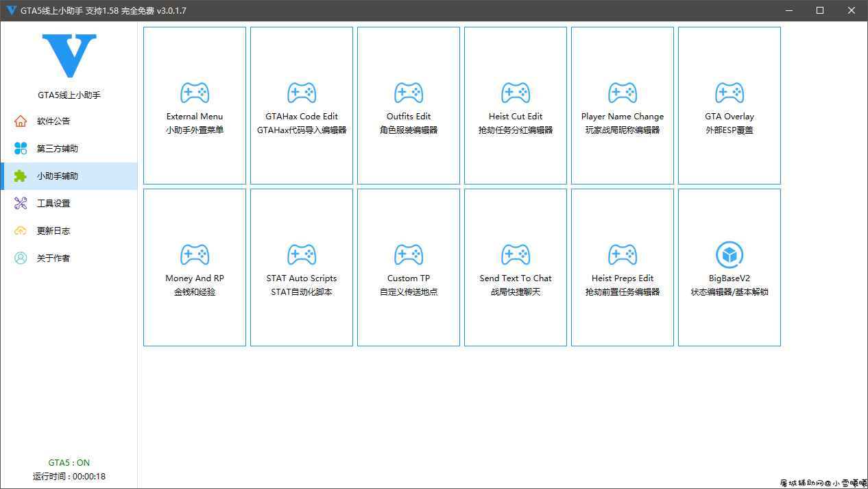The height and width of the screenshot is (489, 868).
Task: Click the cloud icon beside 更新日志
Action: tap(21, 231)
